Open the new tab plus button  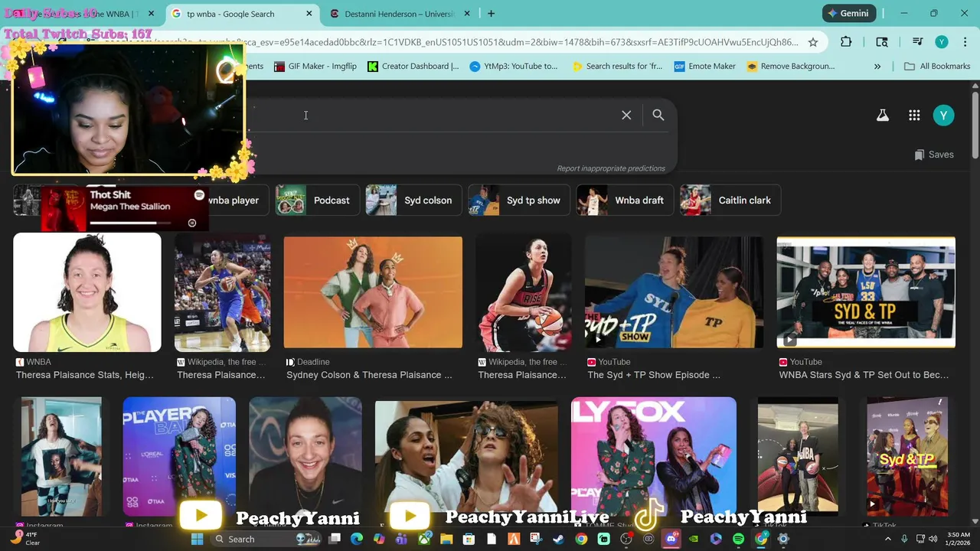(491, 14)
